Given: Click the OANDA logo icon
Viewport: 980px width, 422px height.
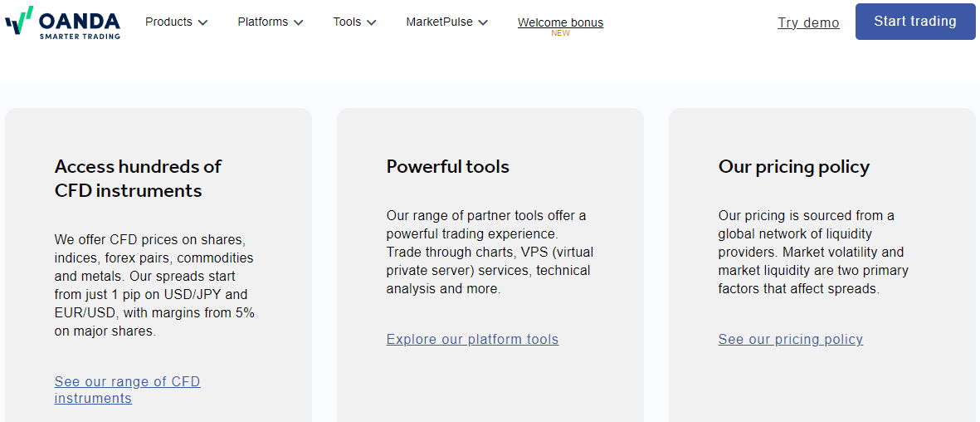Looking at the screenshot, I should click(x=19, y=20).
